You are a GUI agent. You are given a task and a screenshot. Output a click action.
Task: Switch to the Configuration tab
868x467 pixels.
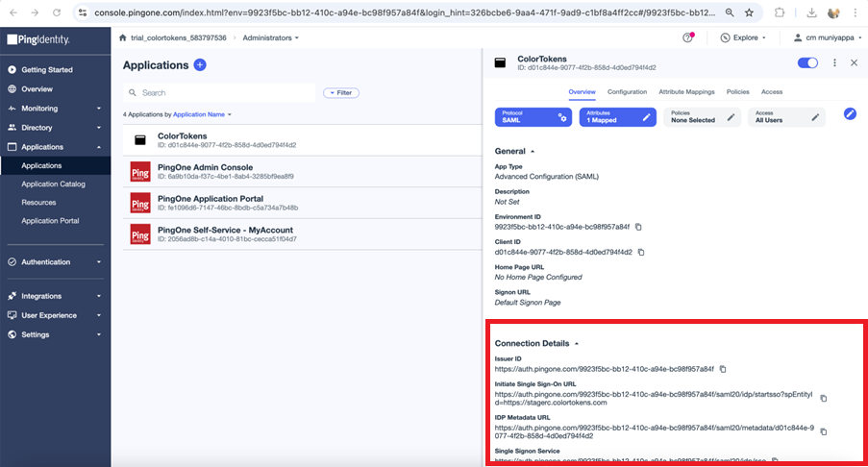point(627,92)
